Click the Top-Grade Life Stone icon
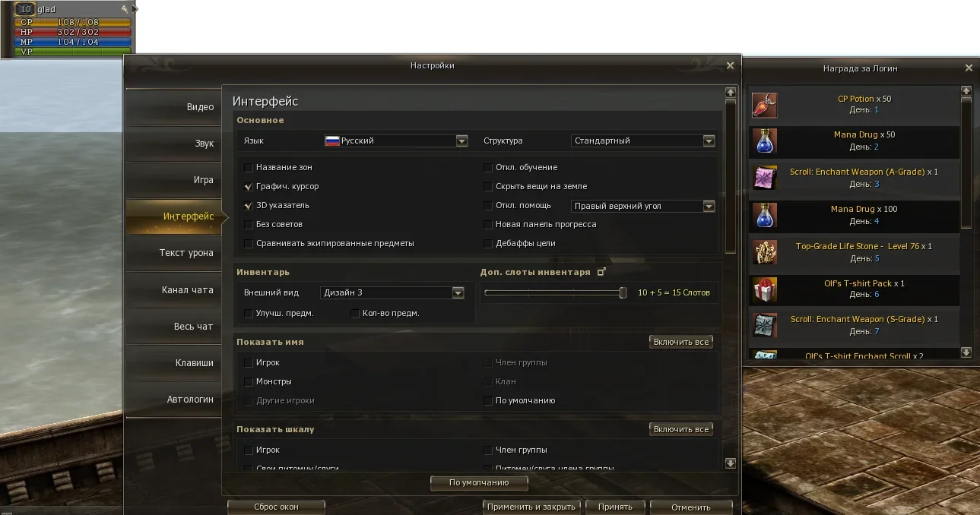 (x=765, y=252)
